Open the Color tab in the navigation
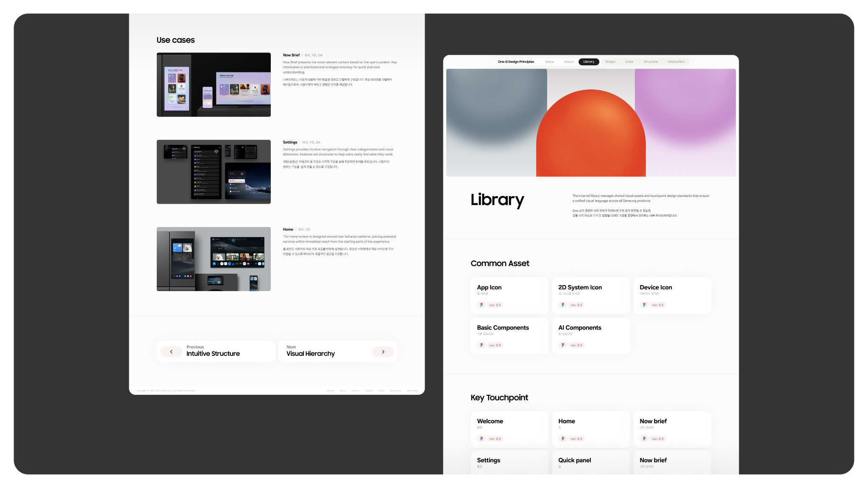 pyautogui.click(x=629, y=61)
